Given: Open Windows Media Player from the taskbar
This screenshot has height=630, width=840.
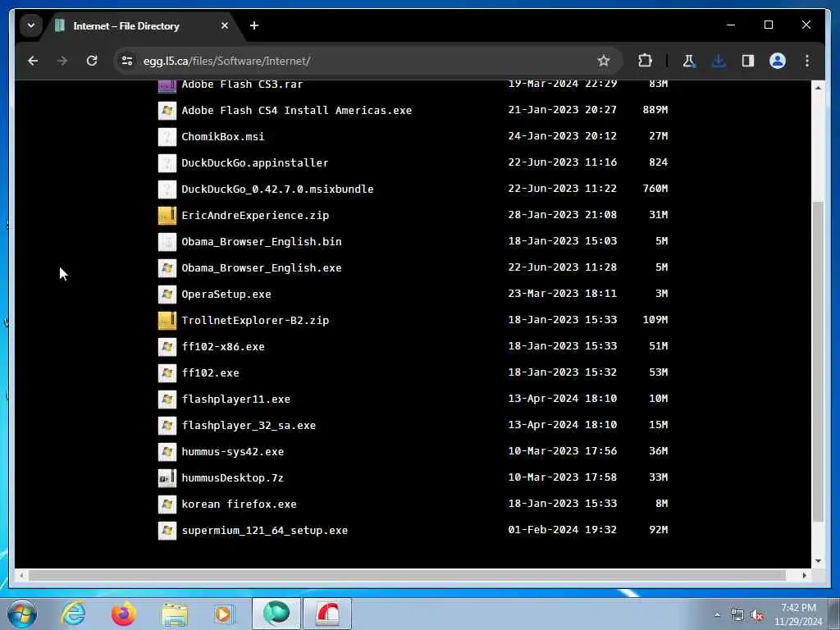Looking at the screenshot, I should point(225,614).
